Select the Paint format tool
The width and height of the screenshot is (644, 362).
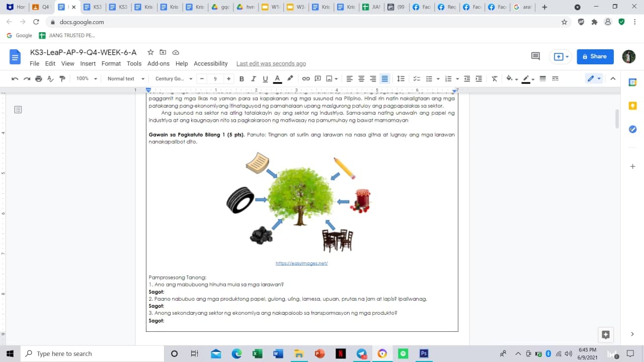coord(62,78)
